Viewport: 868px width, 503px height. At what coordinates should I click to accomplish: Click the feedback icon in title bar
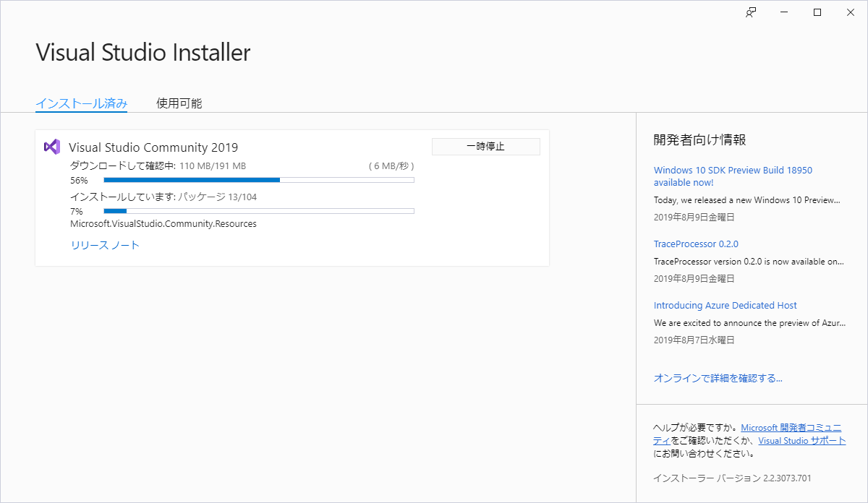tap(751, 12)
